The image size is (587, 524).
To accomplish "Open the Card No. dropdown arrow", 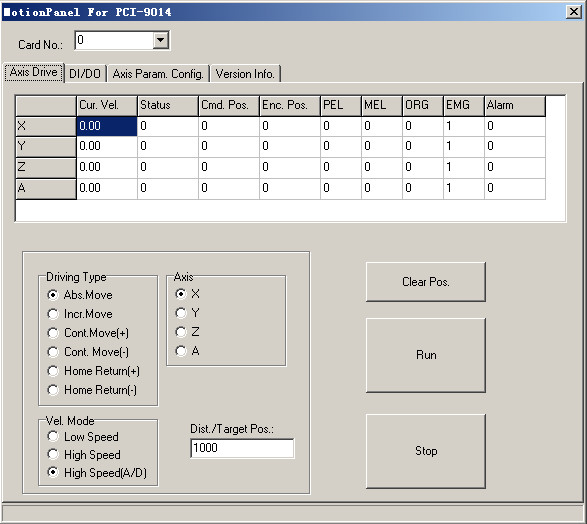I will [x=161, y=40].
